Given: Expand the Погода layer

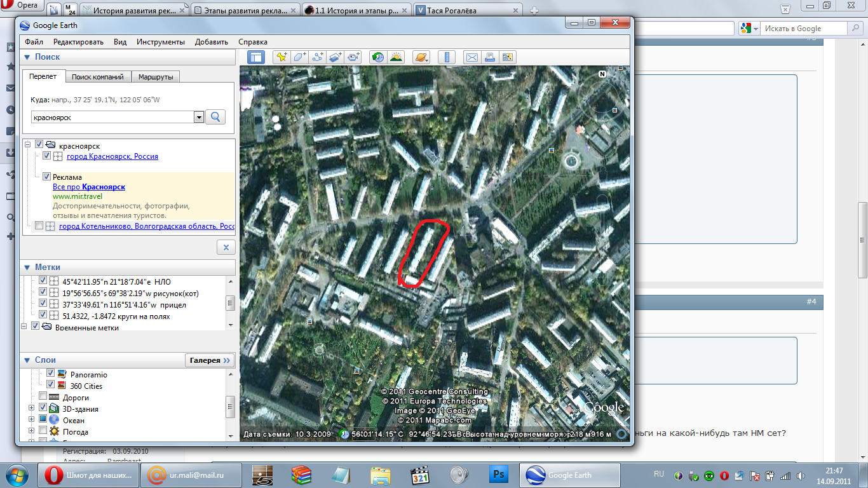Looking at the screenshot, I should pyautogui.click(x=31, y=431).
